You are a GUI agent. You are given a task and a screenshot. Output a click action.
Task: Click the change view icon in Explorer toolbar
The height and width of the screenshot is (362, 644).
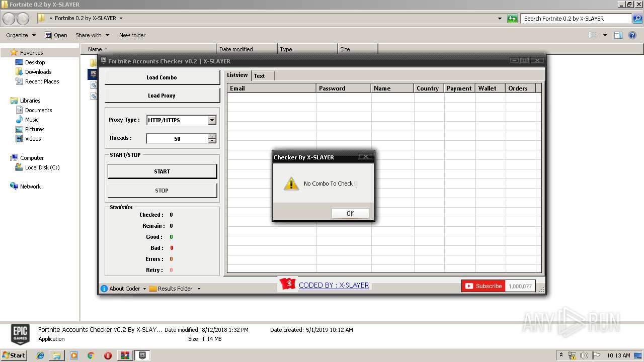click(593, 35)
